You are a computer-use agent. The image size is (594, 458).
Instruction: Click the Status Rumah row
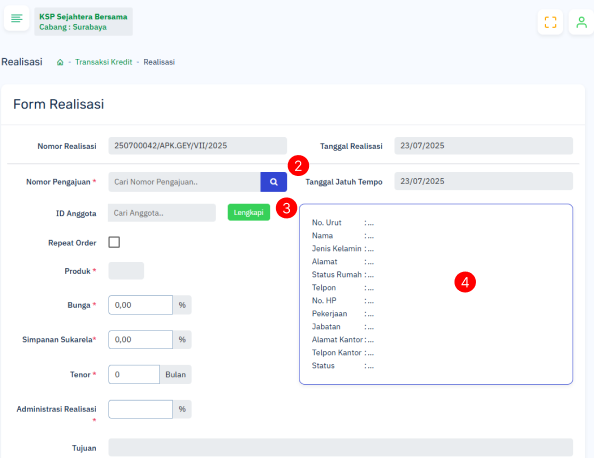coord(343,275)
